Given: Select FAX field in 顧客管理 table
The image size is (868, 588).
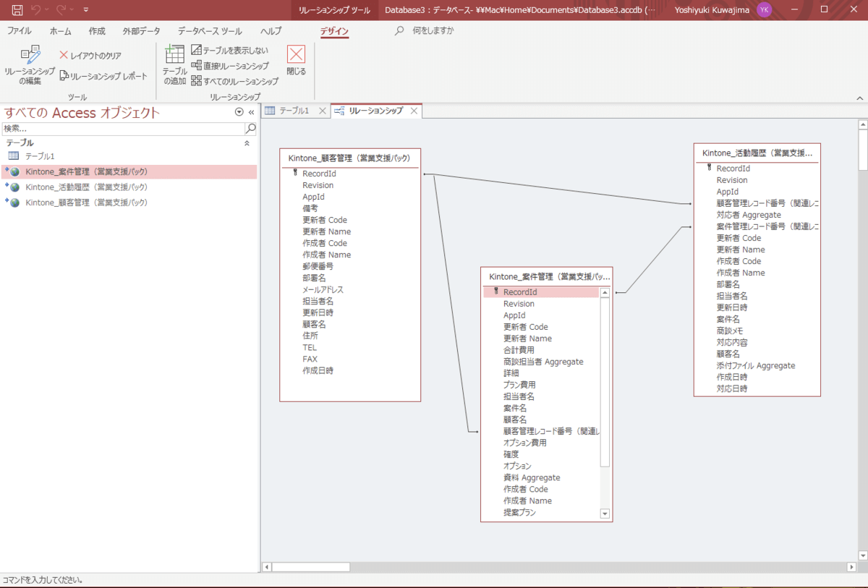Looking at the screenshot, I should point(310,359).
